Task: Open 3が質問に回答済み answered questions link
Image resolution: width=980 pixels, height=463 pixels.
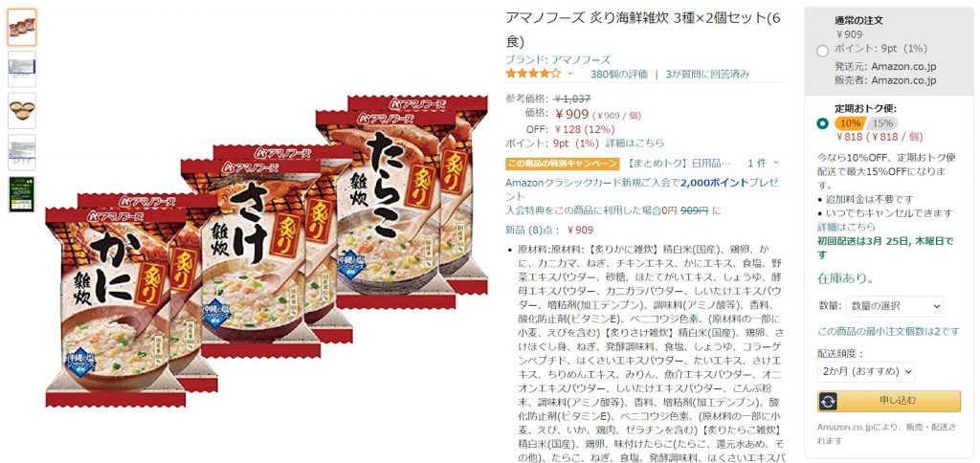Action: click(707, 74)
